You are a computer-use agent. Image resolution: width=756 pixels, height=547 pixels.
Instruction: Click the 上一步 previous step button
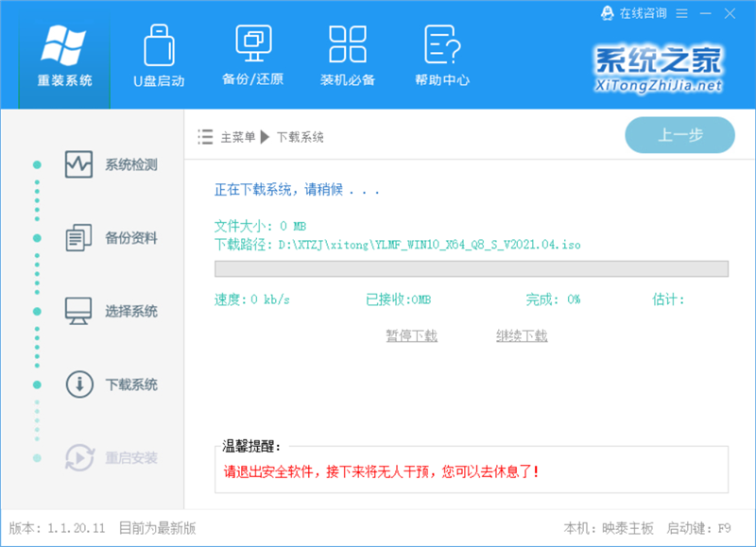coord(680,135)
